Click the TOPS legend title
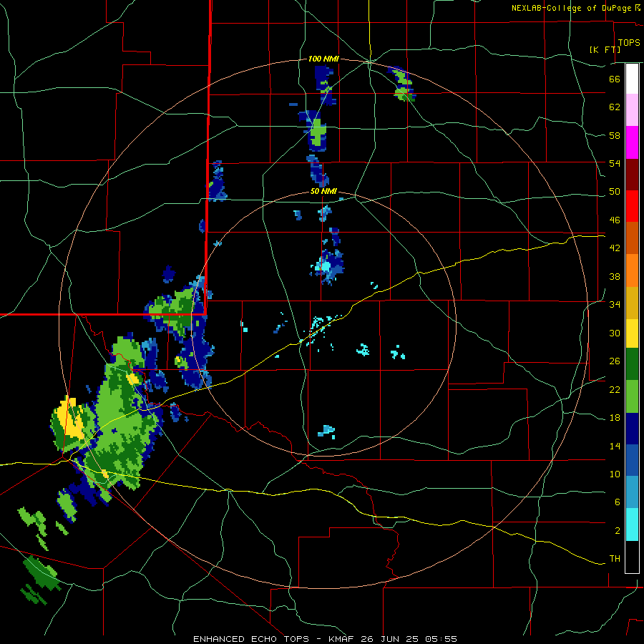 click(629, 43)
